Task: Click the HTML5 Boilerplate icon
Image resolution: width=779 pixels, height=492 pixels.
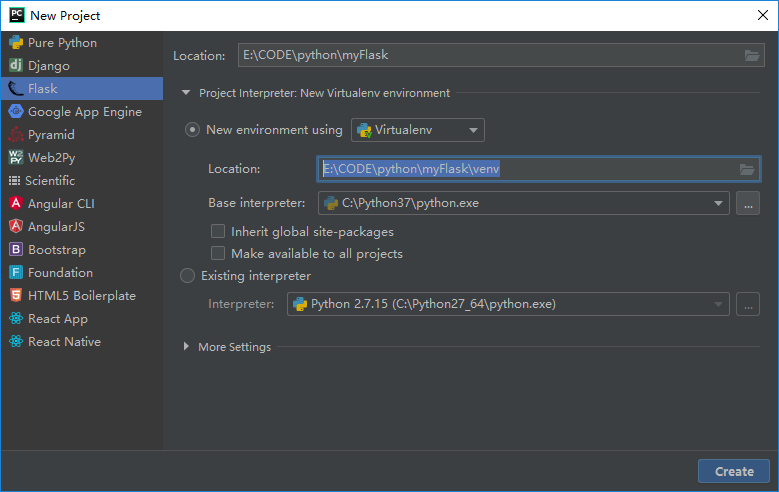Action: click(16, 295)
